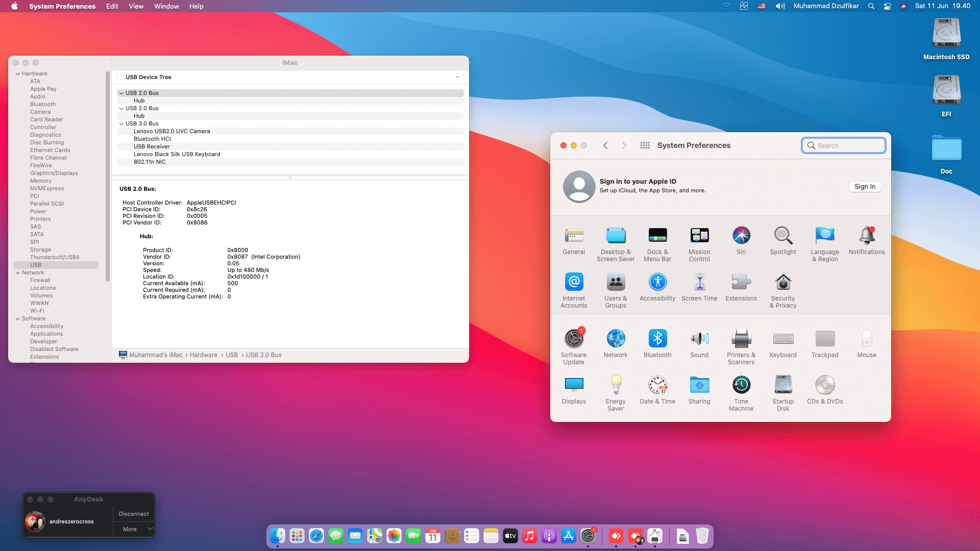980x551 pixels.
Task: Click Disconnect in AnyDesk panel
Action: [x=134, y=514]
